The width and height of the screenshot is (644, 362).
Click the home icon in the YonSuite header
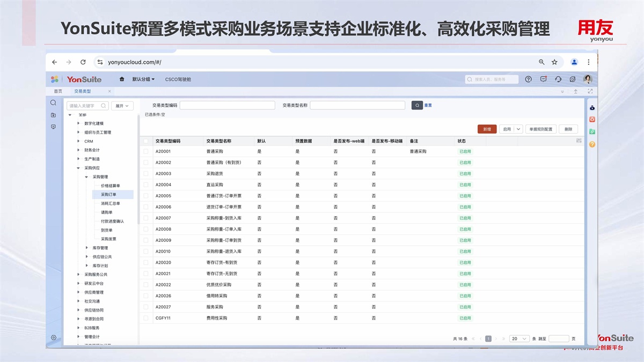pos(122,79)
